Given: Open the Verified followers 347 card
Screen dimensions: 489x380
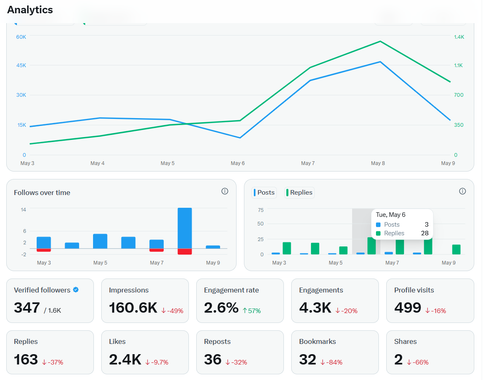Looking at the screenshot, I should [x=50, y=301].
